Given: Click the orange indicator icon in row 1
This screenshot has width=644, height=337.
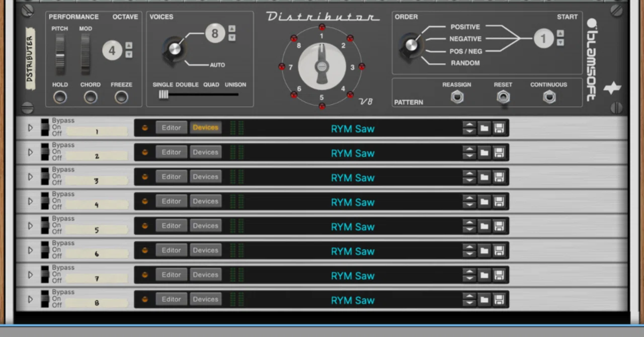Looking at the screenshot, I should [x=145, y=128].
